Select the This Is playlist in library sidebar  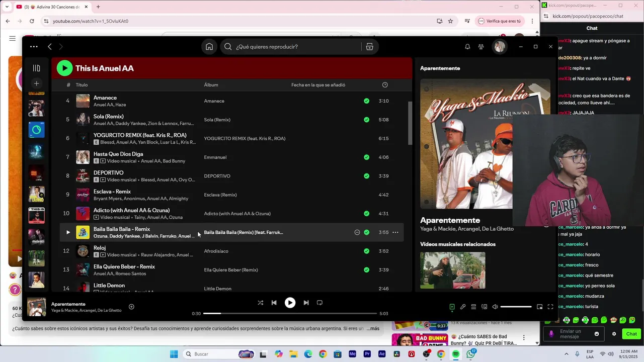(x=36, y=216)
